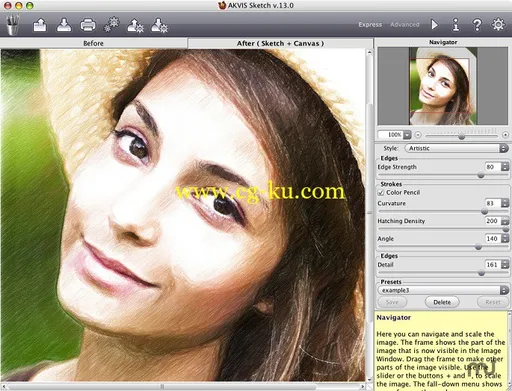Switch to Express mode
Screen dimensions: 512x391
370,25
